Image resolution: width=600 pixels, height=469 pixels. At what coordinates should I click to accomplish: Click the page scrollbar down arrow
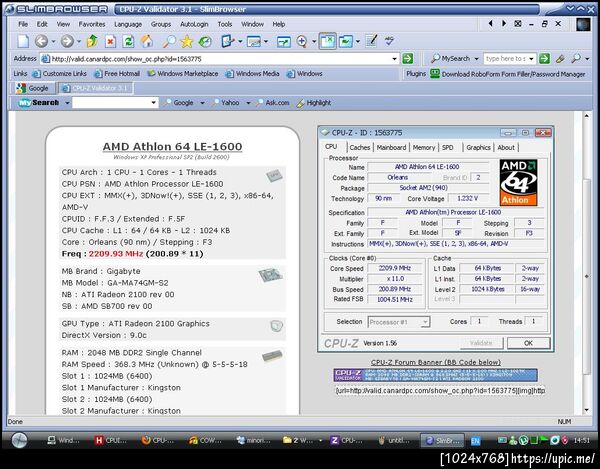click(587, 410)
